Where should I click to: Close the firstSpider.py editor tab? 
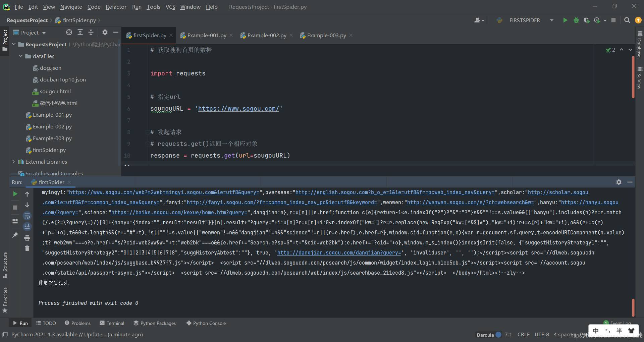171,35
